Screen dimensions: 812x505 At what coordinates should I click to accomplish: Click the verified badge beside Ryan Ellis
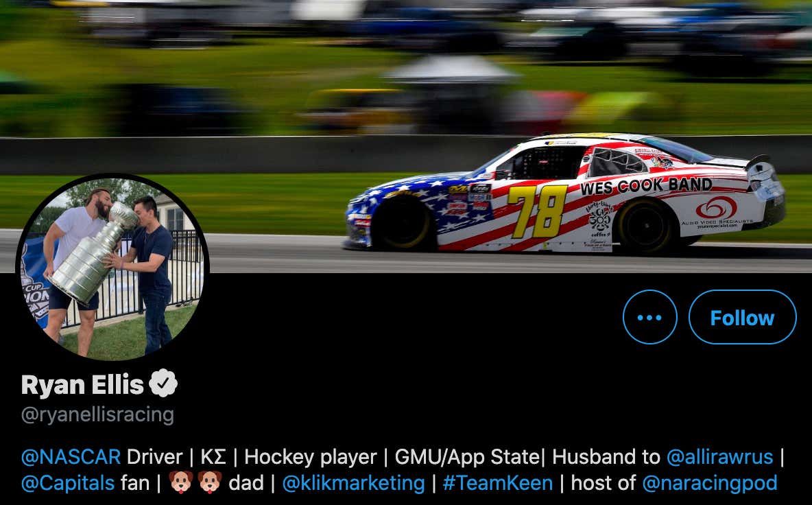[x=163, y=384]
